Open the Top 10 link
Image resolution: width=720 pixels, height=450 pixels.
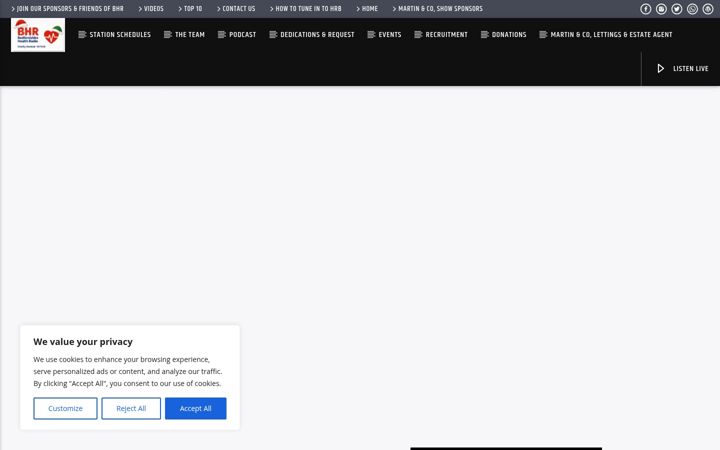pyautogui.click(x=190, y=9)
